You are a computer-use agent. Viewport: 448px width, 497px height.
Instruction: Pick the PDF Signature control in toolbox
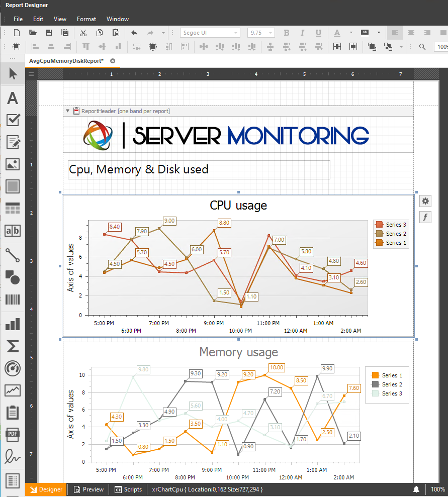13,457
